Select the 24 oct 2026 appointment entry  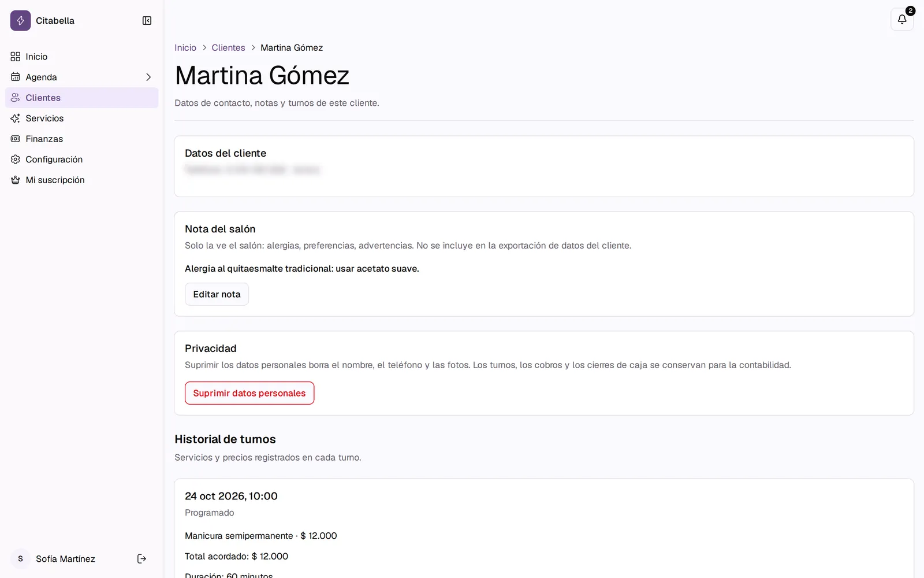(x=543, y=528)
